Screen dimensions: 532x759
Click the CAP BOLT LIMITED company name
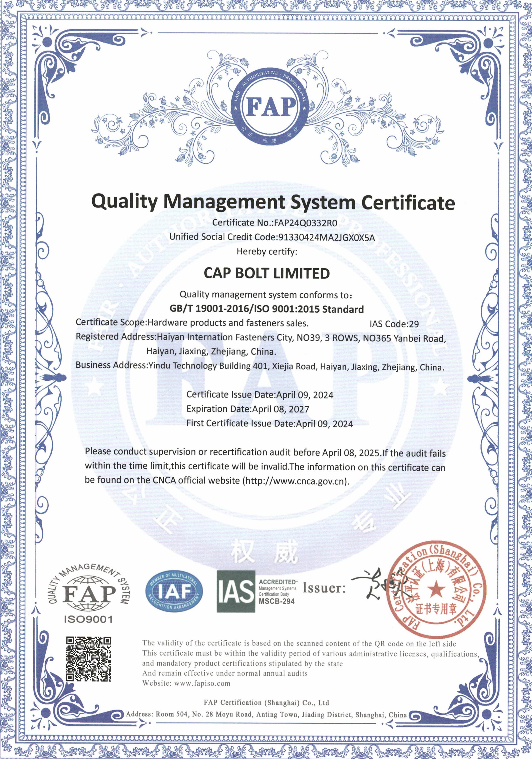point(267,273)
